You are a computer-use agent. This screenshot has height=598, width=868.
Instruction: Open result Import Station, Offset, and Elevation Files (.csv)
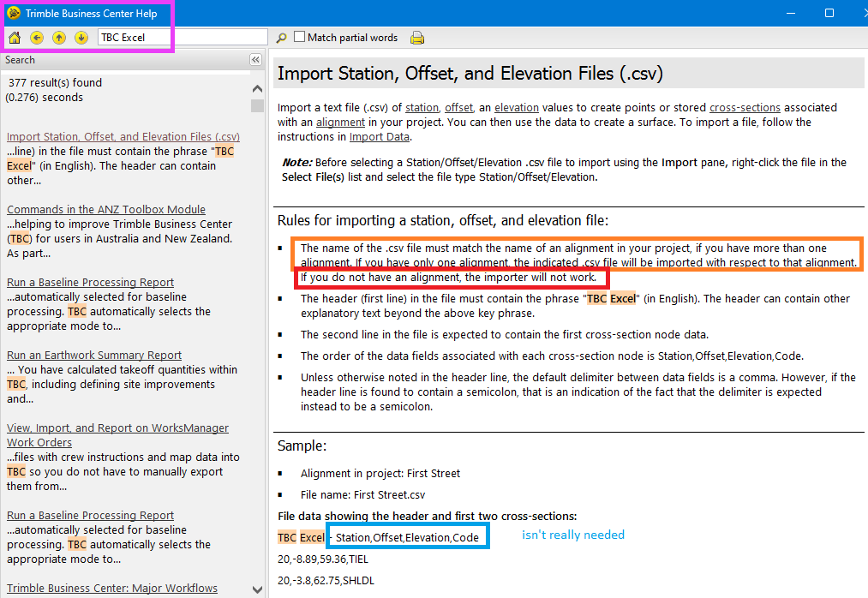[x=123, y=136]
